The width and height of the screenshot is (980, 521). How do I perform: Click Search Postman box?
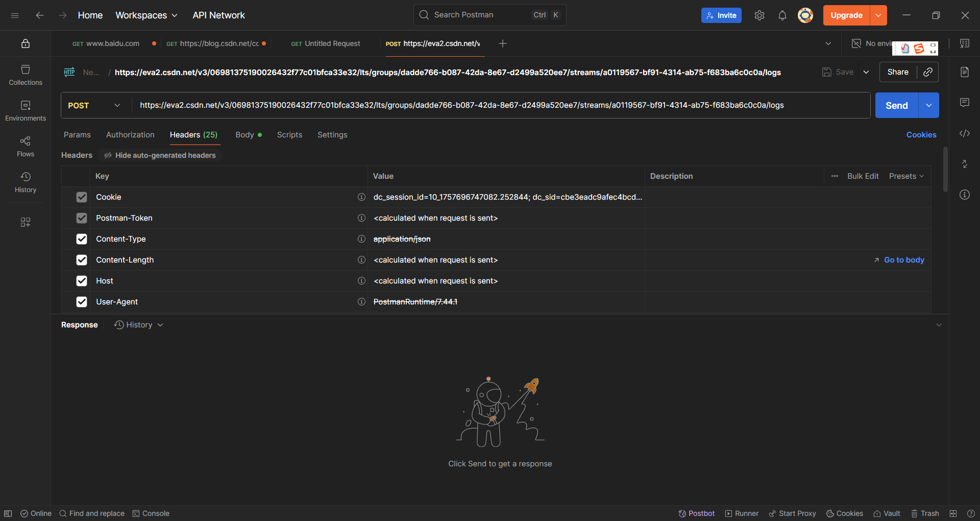(489, 15)
